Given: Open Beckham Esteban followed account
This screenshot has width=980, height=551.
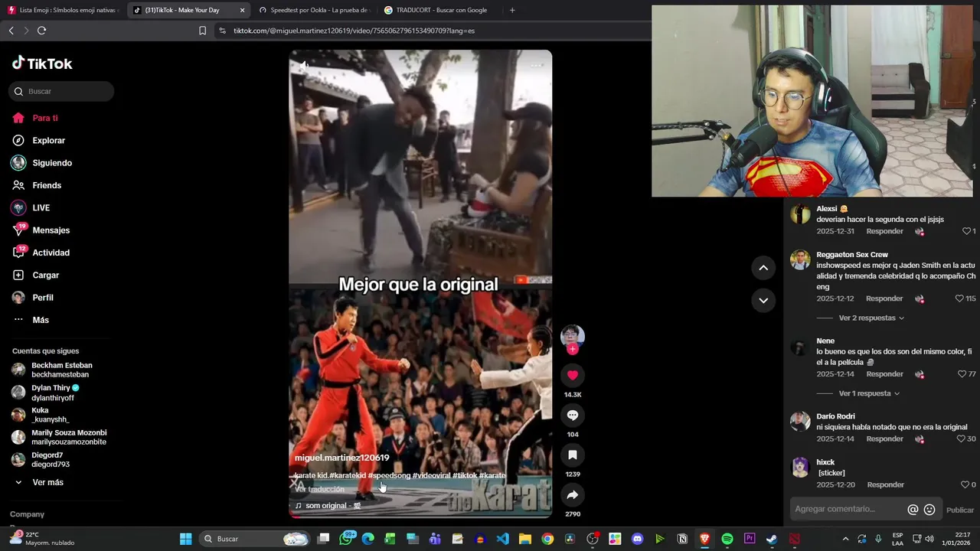Looking at the screenshot, I should click(x=60, y=370).
